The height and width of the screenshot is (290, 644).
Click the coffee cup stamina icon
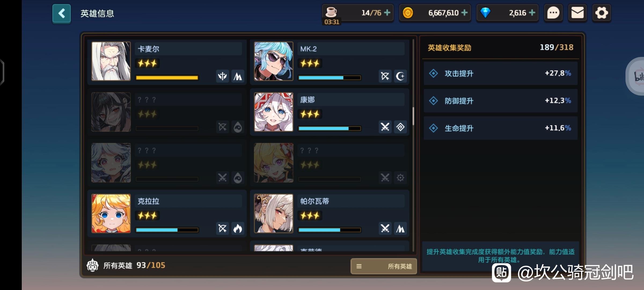[x=331, y=12]
